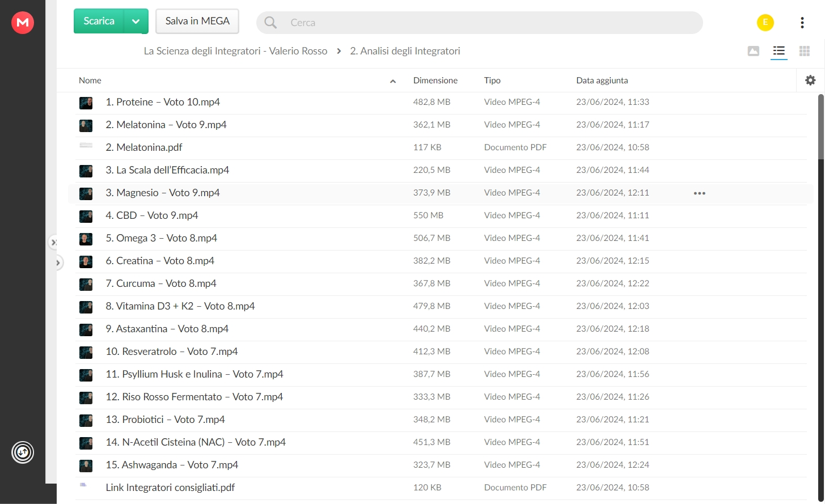Open vertical three-dot menu at top right
825x504 pixels.
(x=802, y=23)
